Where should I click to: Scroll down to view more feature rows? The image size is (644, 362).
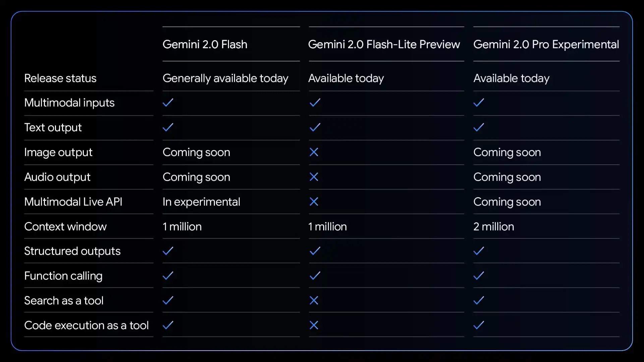[x=322, y=345]
